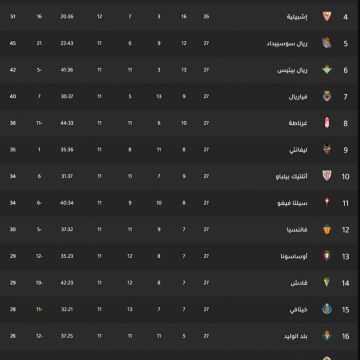Viewport: 360px width, 360px height.
Task: Select the Getafe blue crest icon
Action: pos(327,309)
